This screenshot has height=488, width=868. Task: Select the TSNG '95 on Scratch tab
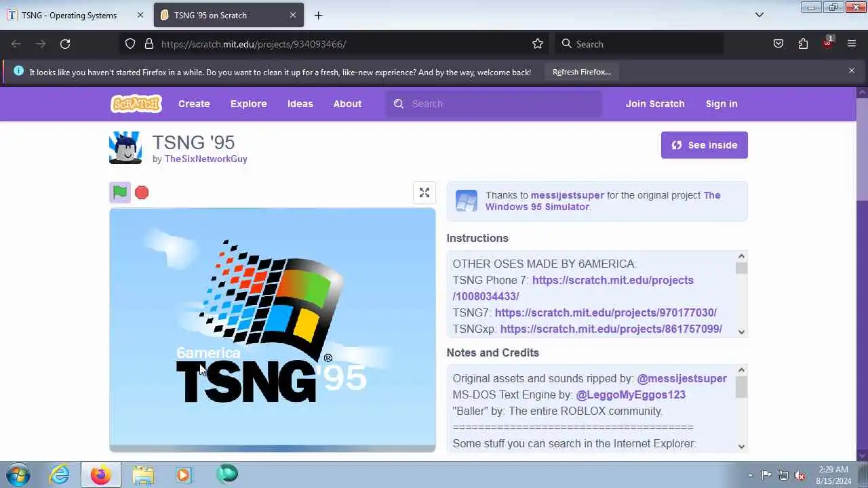tap(229, 15)
